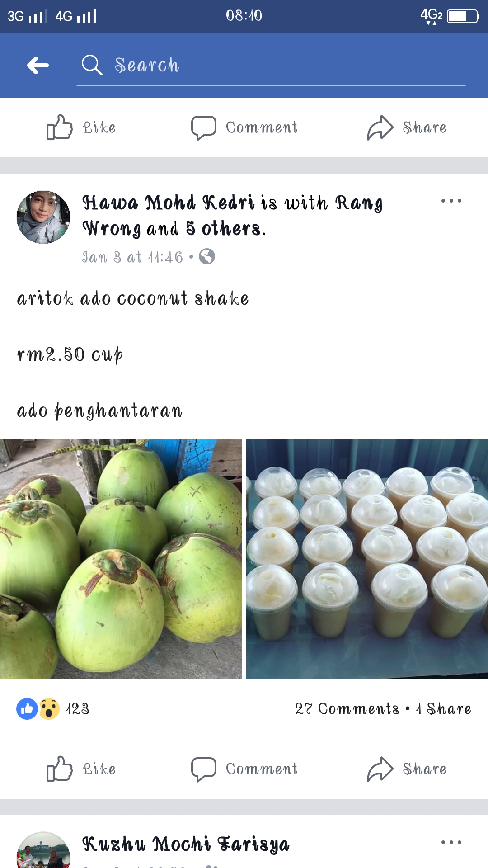Viewport: 488px width, 868px height.
Task: Share the previous post at top
Action: [407, 127]
